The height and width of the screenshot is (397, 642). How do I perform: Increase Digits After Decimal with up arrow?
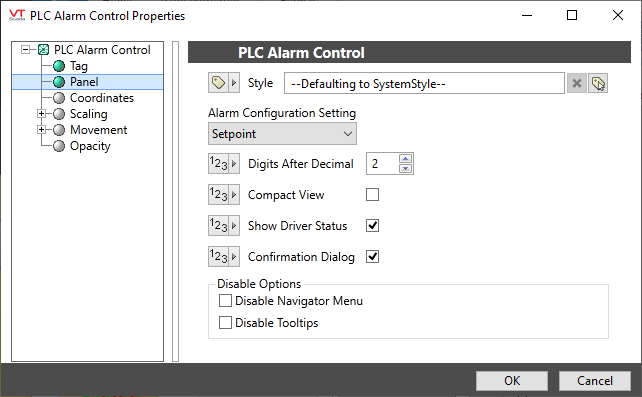pos(405,159)
